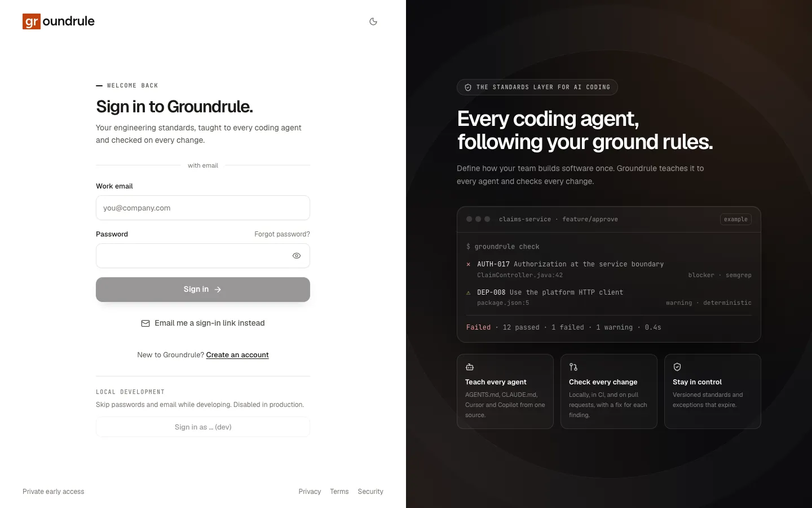This screenshot has height=508, width=812.
Task: Click the Teach every agent heading
Action: [496, 382]
